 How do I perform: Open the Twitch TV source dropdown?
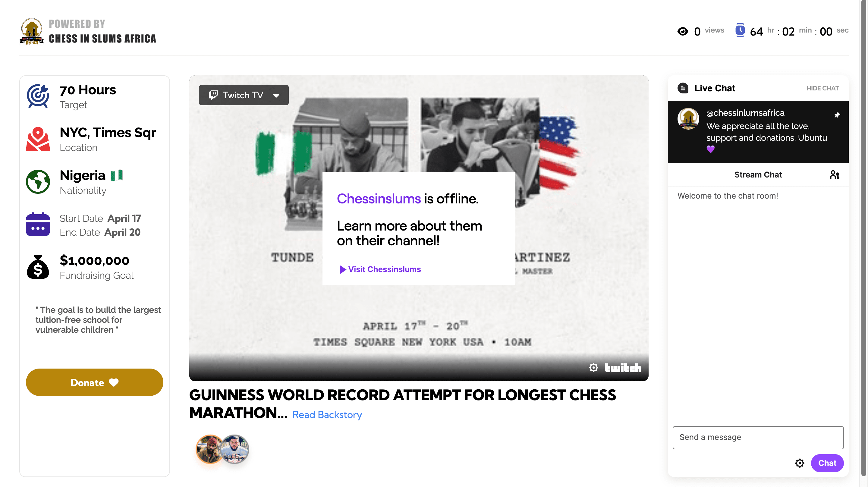coord(244,95)
